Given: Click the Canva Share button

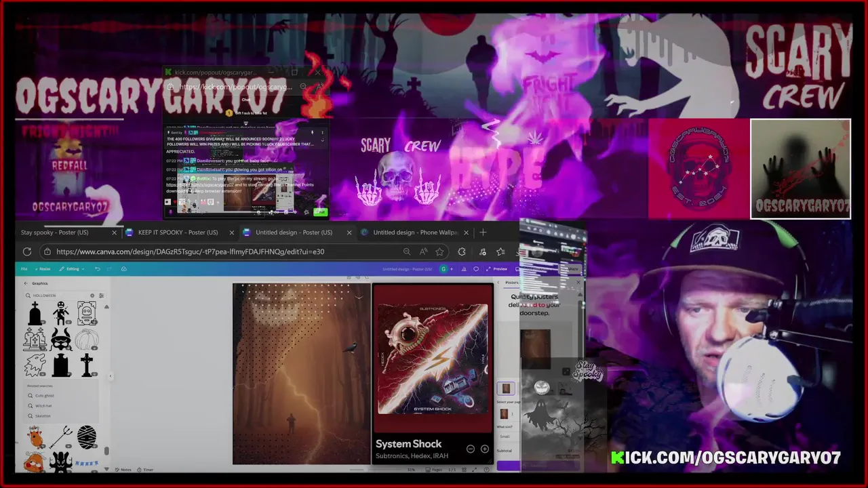Looking at the screenshot, I should click(x=571, y=269).
